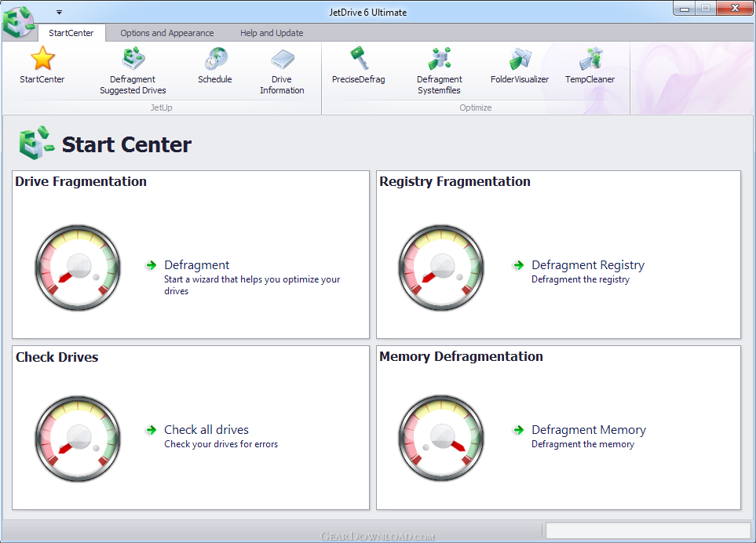The width and height of the screenshot is (756, 543).
Task: Click the status bar progress field
Action: pos(648,530)
